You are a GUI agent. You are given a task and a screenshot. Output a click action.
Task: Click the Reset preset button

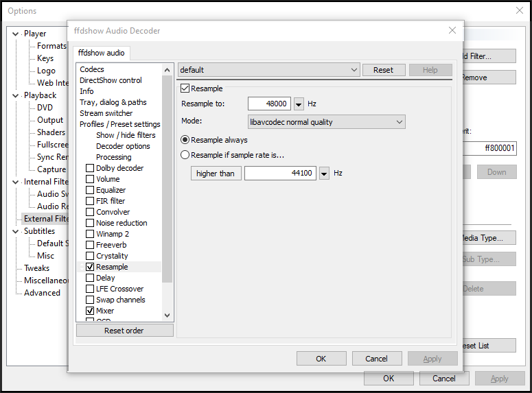(x=384, y=70)
